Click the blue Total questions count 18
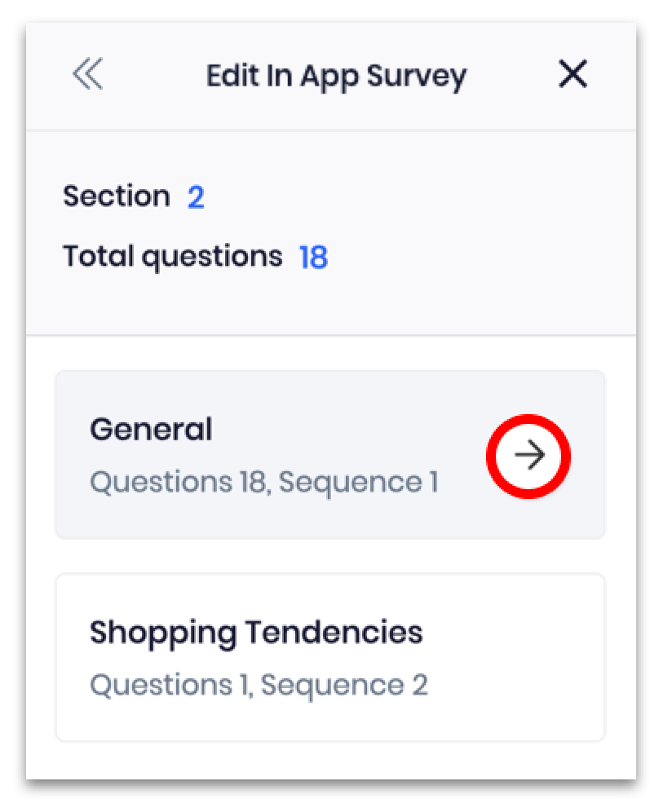The width and height of the screenshot is (672, 812). pyautogui.click(x=313, y=258)
